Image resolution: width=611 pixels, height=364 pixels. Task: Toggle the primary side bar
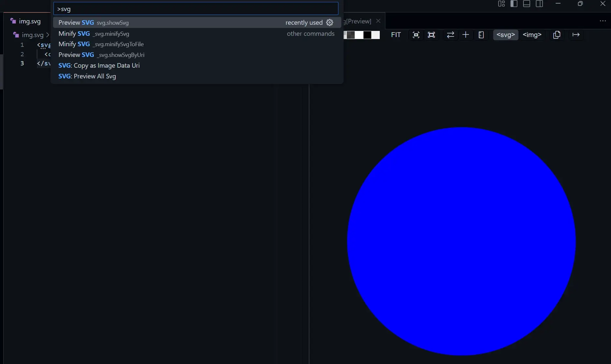click(514, 4)
